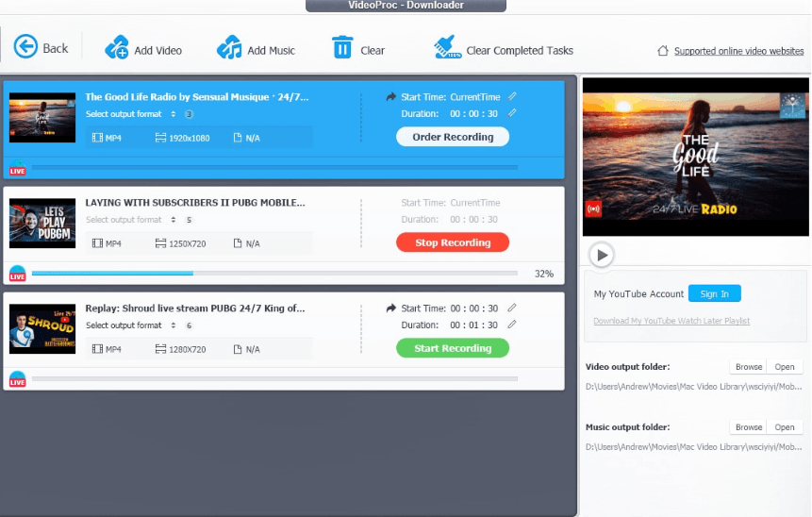This screenshot has width=812, height=517.
Task: Edit Start Time pencil for Shroud replay
Action: 512,308
